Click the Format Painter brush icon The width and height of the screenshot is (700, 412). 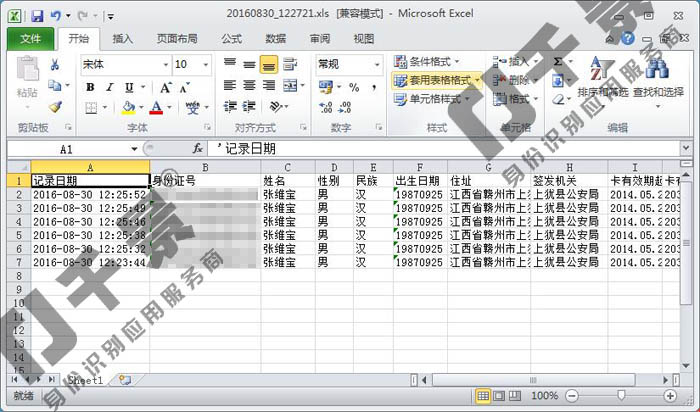[x=56, y=107]
